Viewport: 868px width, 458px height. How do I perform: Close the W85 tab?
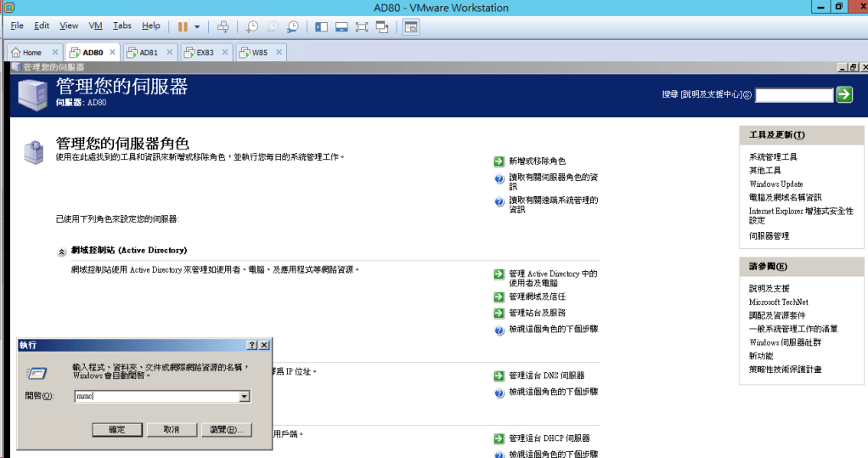point(277,52)
